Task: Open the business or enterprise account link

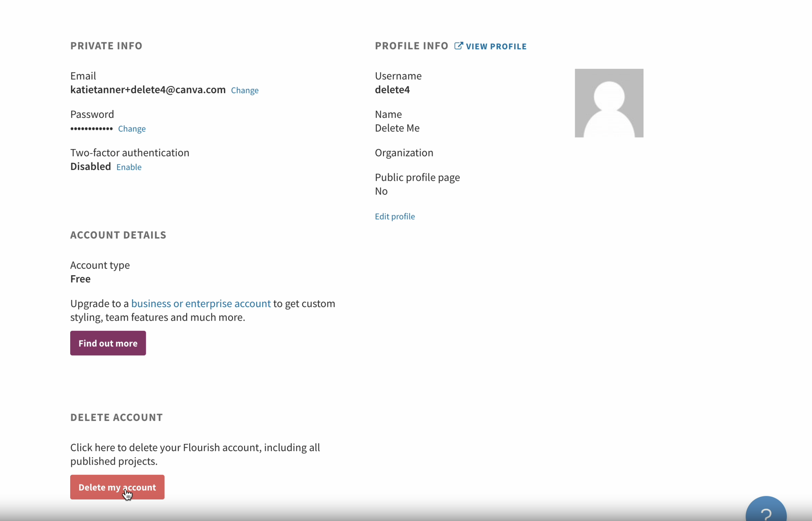Action: tap(201, 303)
